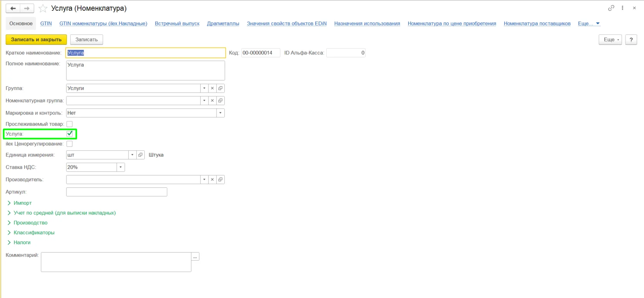
Task: Go forward with the right arrow button
Action: (27, 8)
